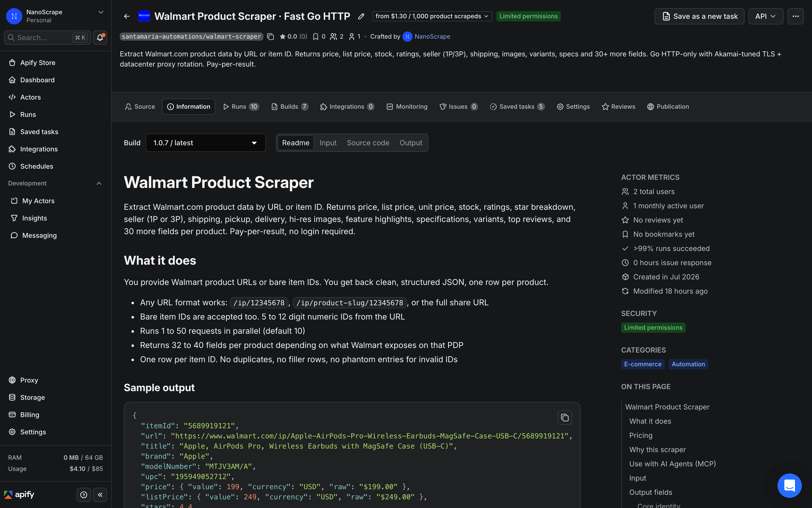Jump to Pricing in On this page
Viewport: 812px width, 508px height.
[640, 435]
